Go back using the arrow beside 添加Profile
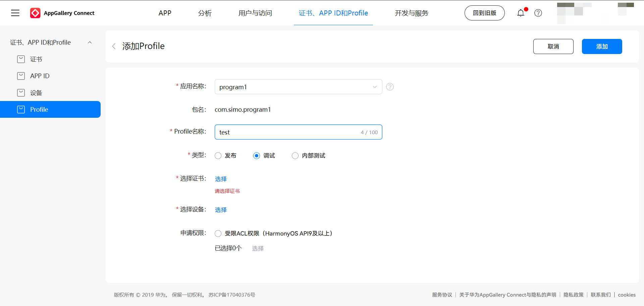Screen dimensions: 644x306 [114, 46]
